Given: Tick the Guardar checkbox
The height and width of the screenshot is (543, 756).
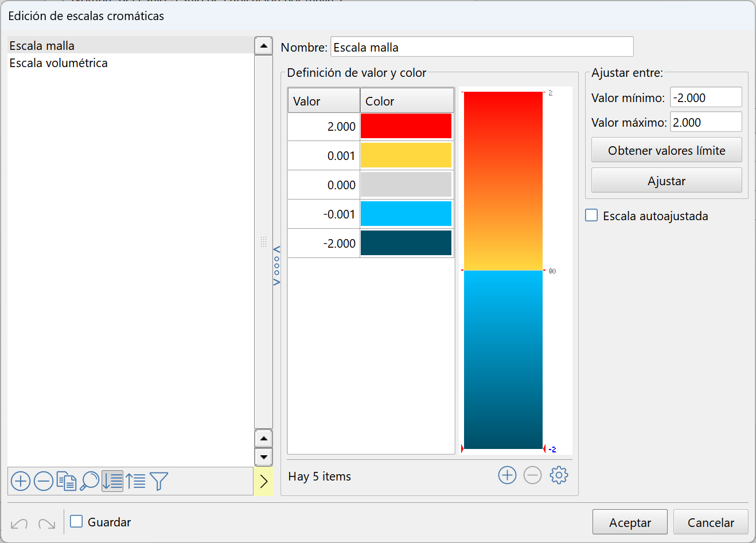Looking at the screenshot, I should click(x=76, y=521).
